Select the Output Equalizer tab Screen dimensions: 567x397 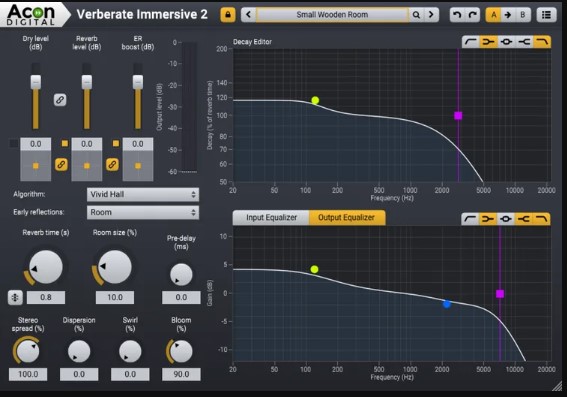pyautogui.click(x=347, y=218)
